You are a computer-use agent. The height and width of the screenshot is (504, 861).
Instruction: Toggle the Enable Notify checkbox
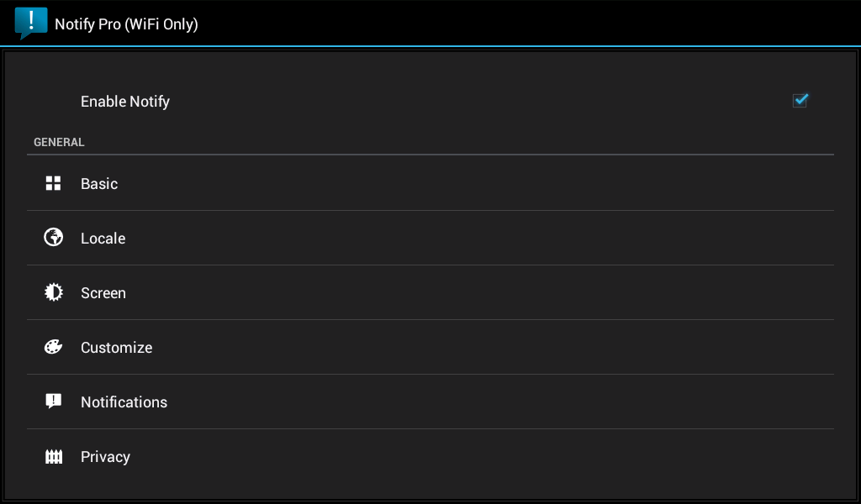pos(800,100)
